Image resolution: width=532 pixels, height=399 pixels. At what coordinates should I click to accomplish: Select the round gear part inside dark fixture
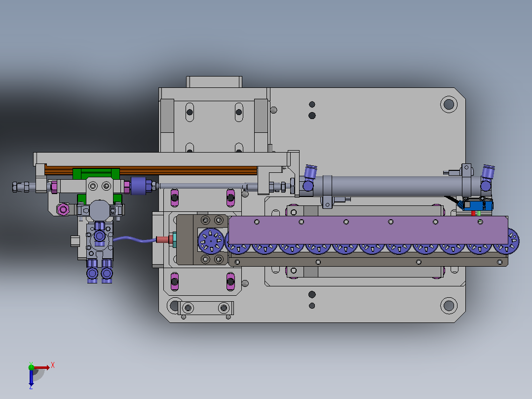211,241
